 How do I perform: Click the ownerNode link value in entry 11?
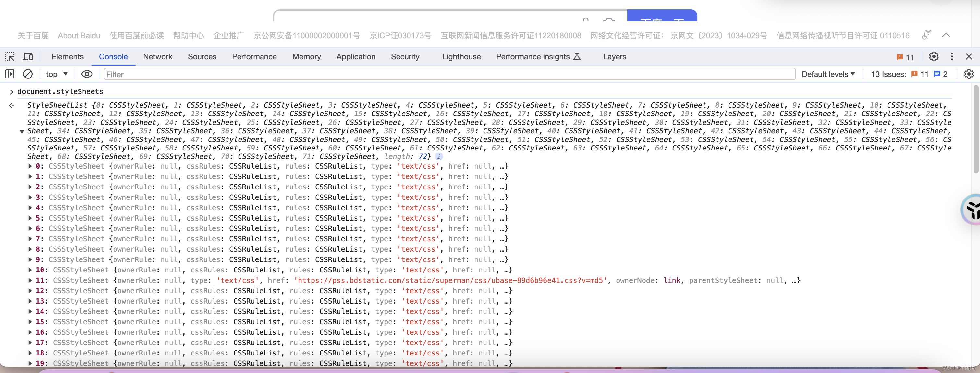point(672,280)
